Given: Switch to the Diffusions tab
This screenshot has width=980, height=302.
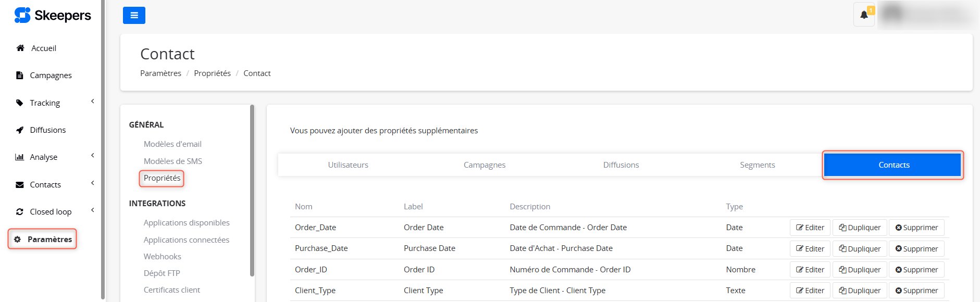Looking at the screenshot, I should [621, 165].
